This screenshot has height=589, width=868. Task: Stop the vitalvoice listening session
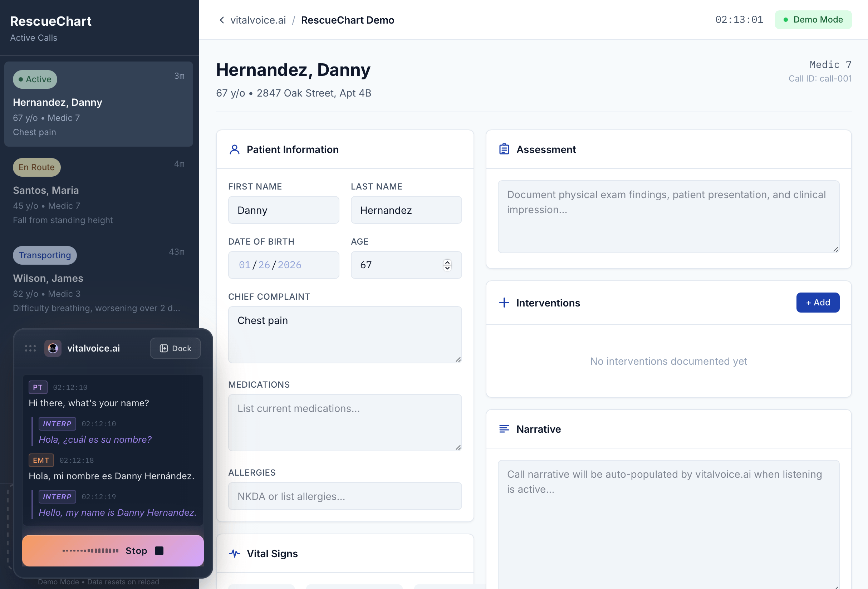(x=113, y=550)
